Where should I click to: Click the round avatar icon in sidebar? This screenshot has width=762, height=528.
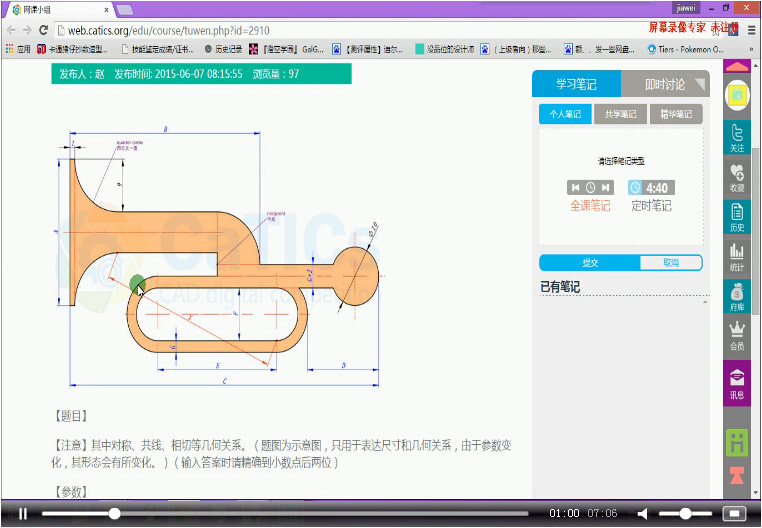pyautogui.click(x=737, y=95)
